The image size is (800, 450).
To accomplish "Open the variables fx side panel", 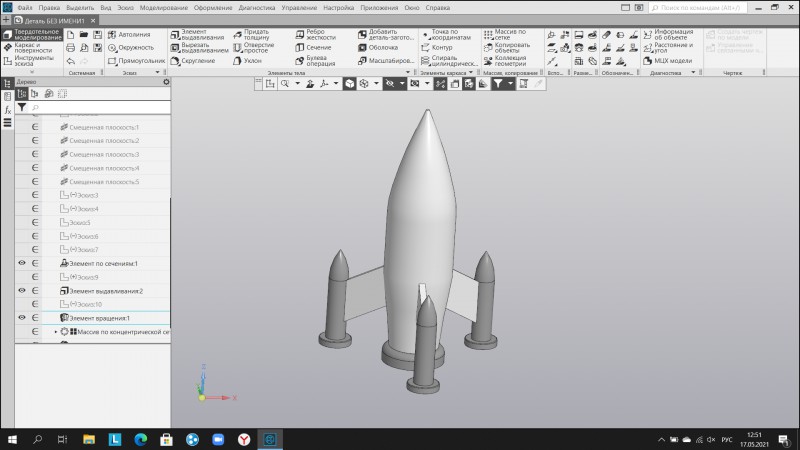I will (x=8, y=110).
